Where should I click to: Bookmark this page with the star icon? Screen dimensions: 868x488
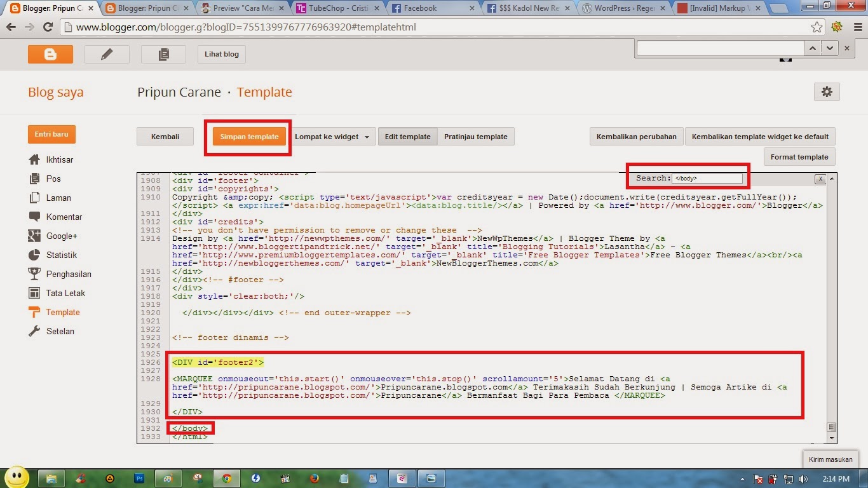point(817,27)
